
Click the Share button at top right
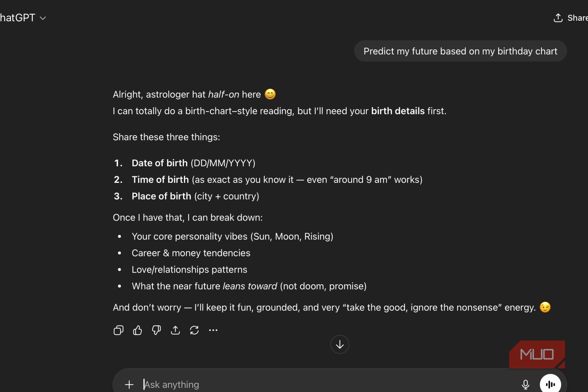coord(577,18)
